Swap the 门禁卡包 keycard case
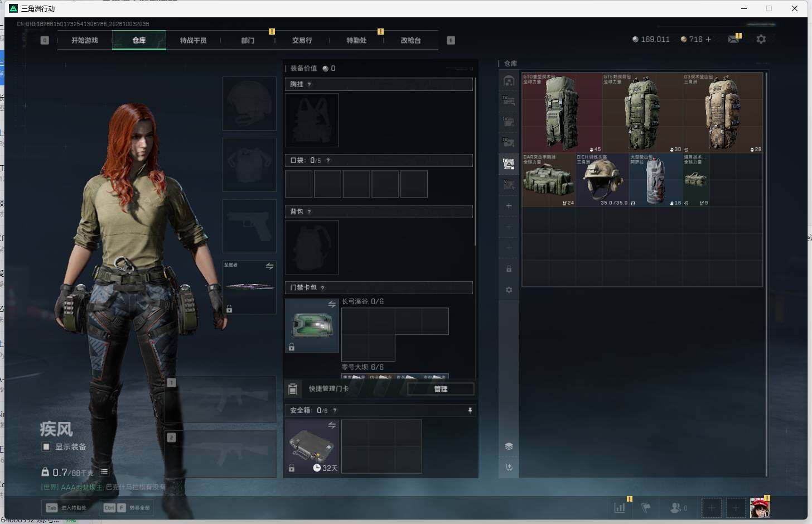 coord(332,304)
